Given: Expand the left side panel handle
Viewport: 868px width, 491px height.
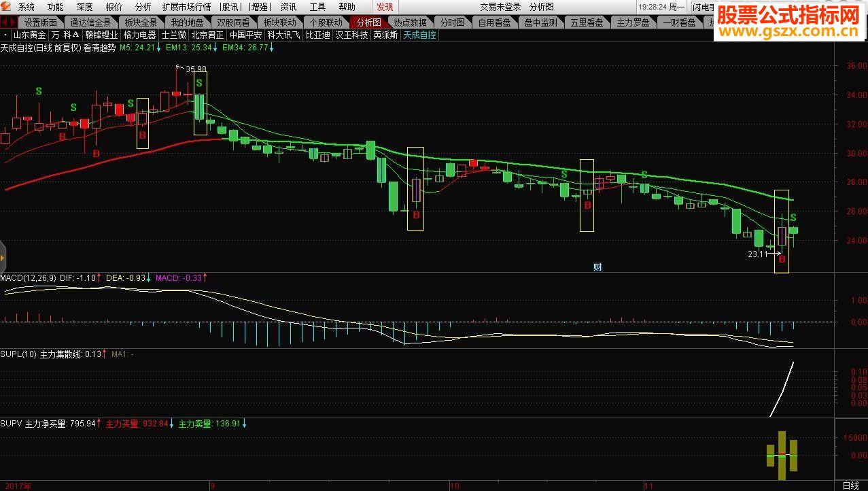Looking at the screenshot, I should [x=3, y=258].
